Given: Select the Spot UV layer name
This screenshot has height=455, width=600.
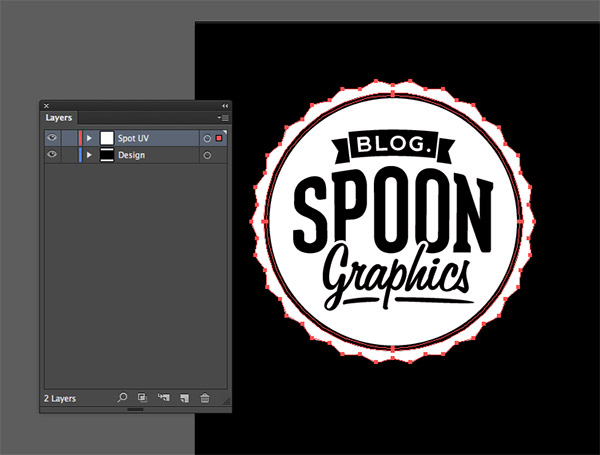Looking at the screenshot, I should click(x=133, y=138).
